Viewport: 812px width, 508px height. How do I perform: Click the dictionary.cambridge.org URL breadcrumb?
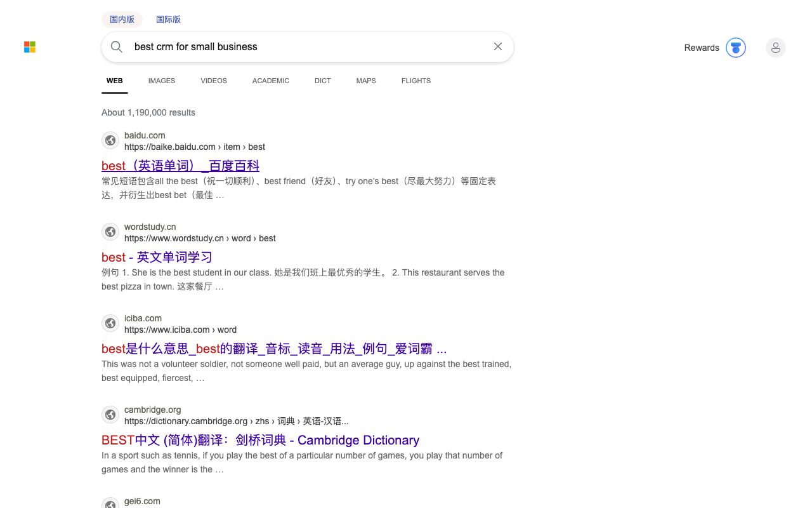pos(236,421)
